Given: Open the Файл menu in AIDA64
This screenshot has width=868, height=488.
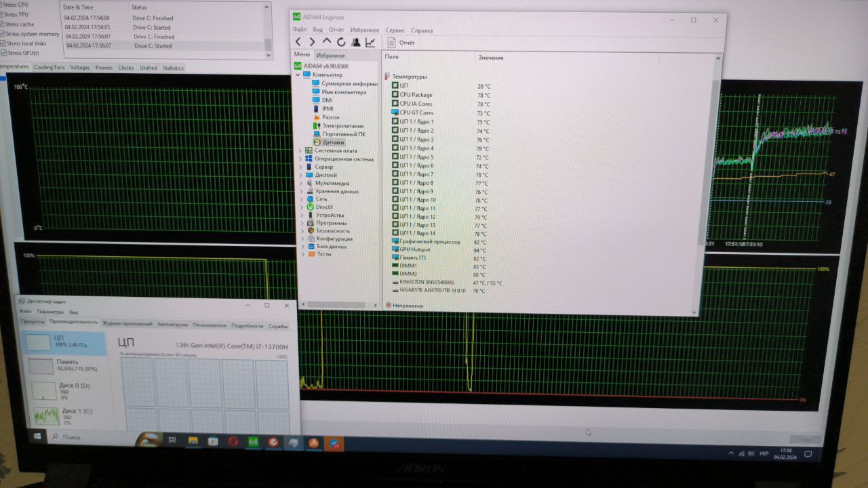Looking at the screenshot, I should click(300, 30).
